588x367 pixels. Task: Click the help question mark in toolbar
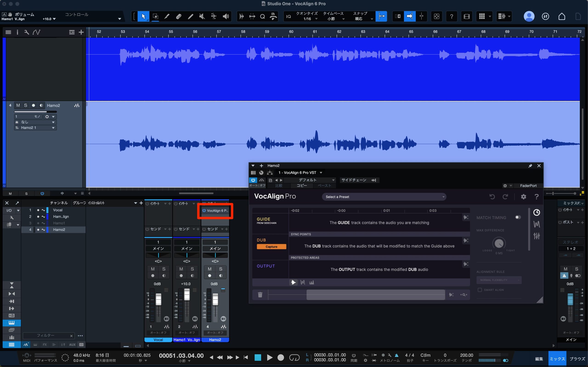pos(451,17)
